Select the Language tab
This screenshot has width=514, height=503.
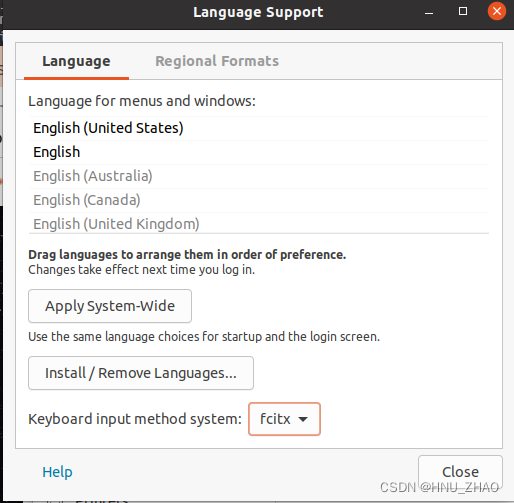[x=76, y=61]
